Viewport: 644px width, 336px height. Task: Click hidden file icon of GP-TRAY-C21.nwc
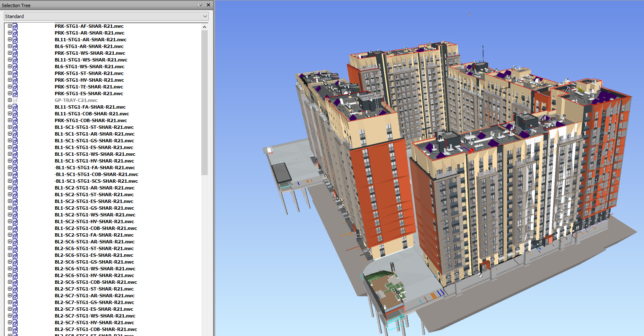coord(15,100)
